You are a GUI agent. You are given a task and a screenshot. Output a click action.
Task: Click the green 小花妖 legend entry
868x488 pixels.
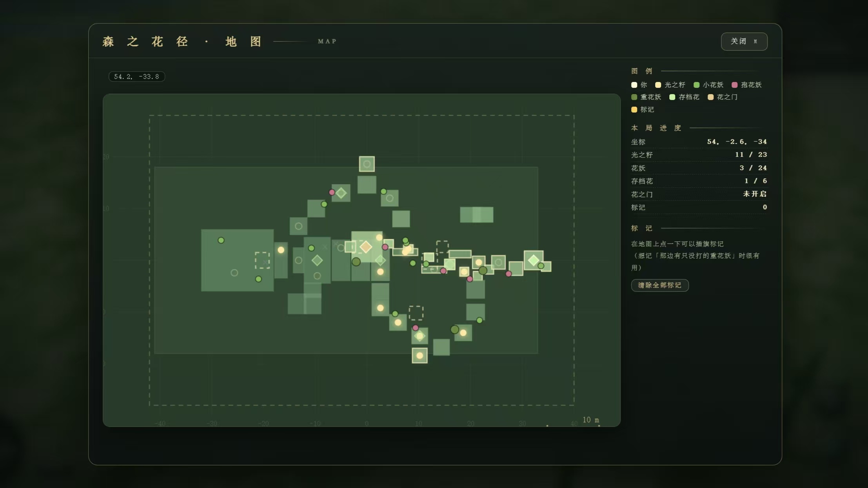click(x=708, y=85)
